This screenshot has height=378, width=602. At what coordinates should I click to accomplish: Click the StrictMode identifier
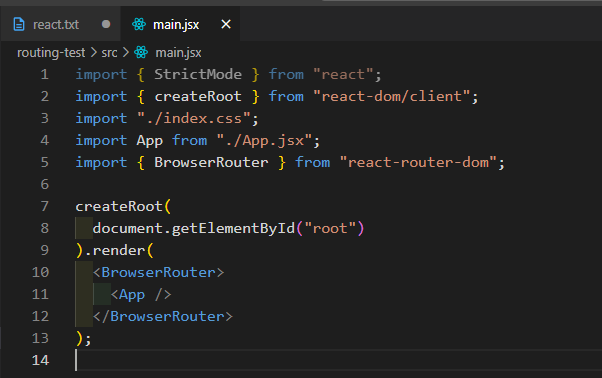[198, 74]
